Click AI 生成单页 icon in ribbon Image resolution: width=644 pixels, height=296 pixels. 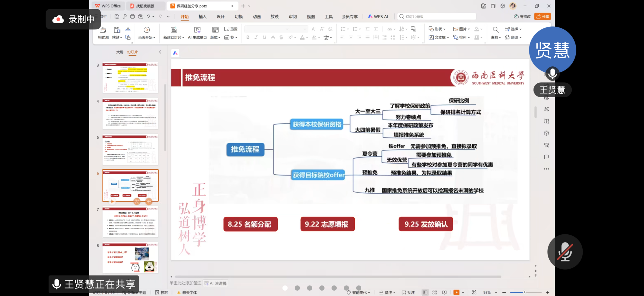click(x=197, y=30)
